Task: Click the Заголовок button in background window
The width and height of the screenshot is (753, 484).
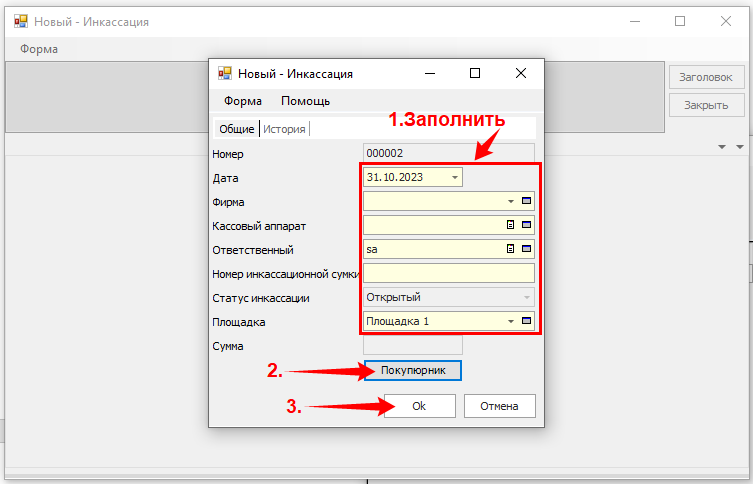Action: [x=706, y=76]
